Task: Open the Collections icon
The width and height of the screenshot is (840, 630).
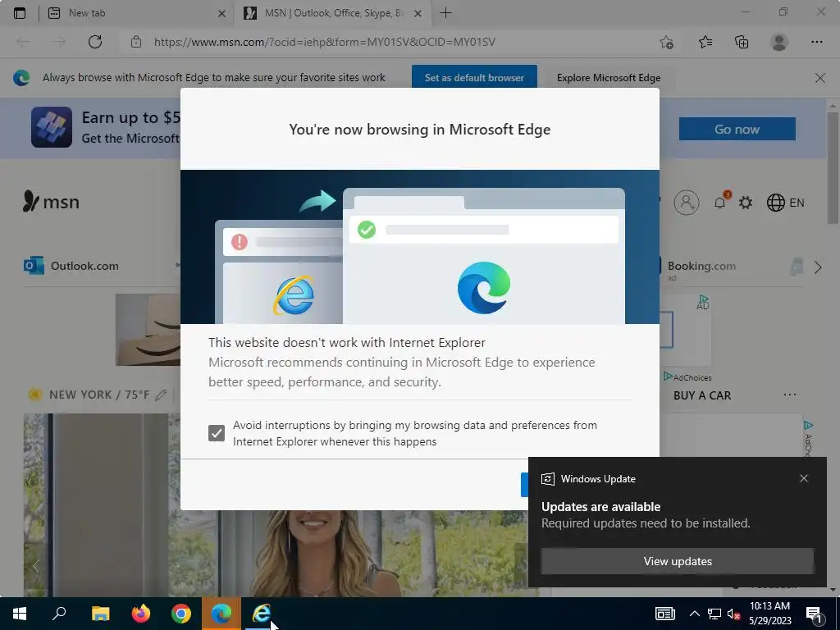Action: pos(742,42)
